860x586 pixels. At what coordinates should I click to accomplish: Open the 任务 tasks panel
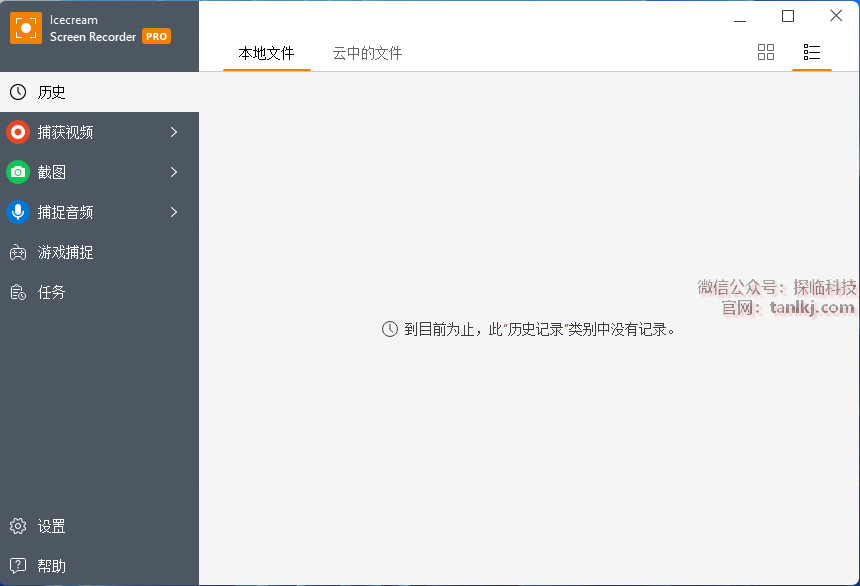[52, 292]
